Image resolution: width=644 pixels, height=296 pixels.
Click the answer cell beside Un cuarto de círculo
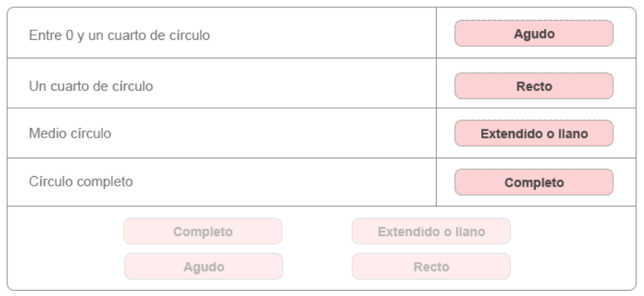[536, 84]
